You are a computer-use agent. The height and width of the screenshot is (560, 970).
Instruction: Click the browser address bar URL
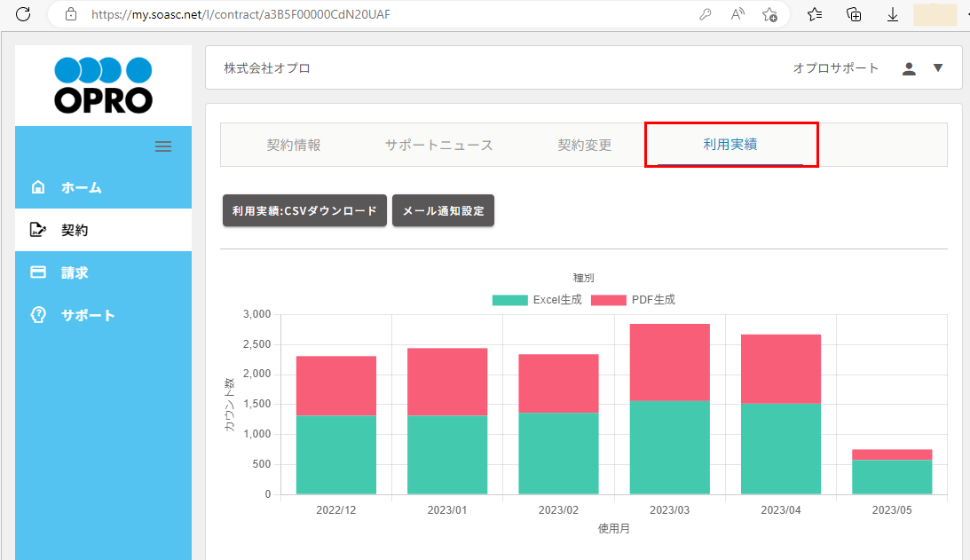pyautogui.click(x=240, y=14)
